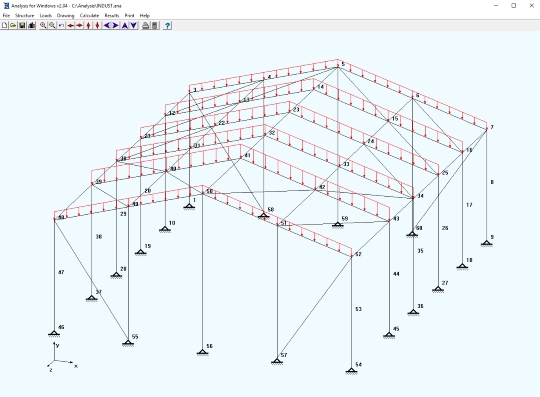
Task: Open the Loads menu
Action: 45,15
